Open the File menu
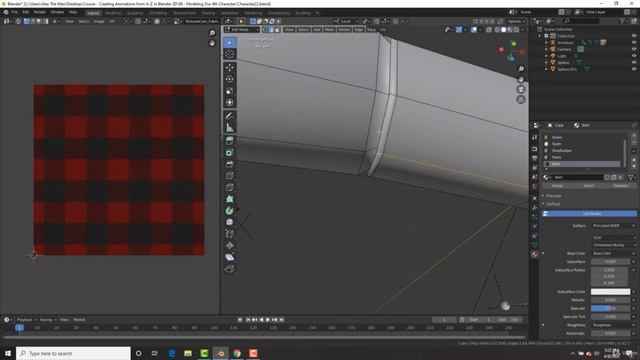Viewport: 640px width, 360px height. [x=15, y=12]
